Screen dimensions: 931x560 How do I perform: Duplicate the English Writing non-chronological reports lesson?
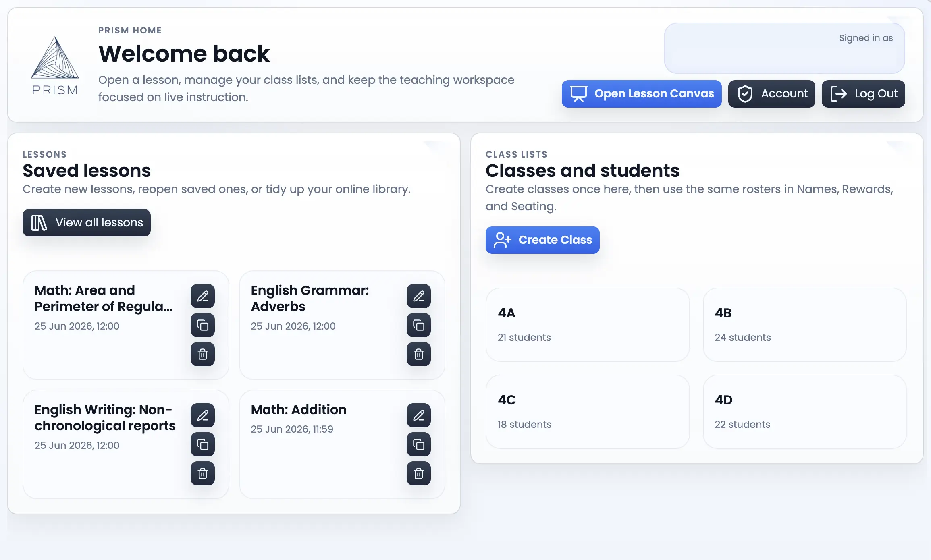click(x=203, y=444)
